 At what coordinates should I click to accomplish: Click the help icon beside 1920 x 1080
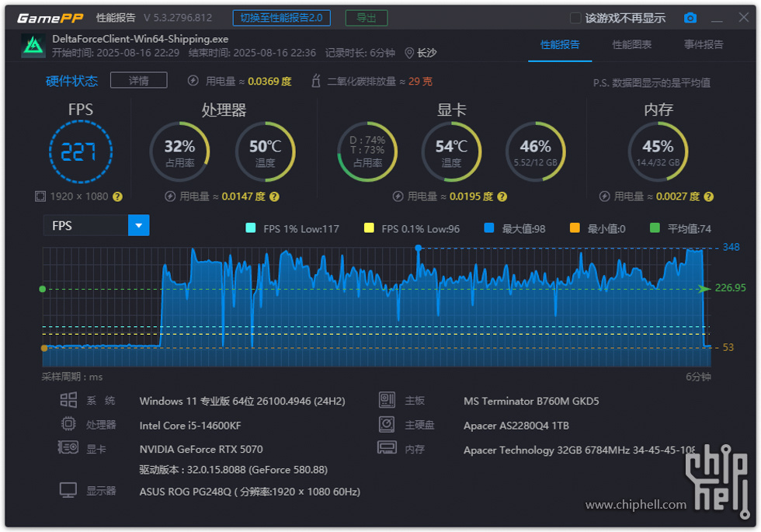pos(117,196)
